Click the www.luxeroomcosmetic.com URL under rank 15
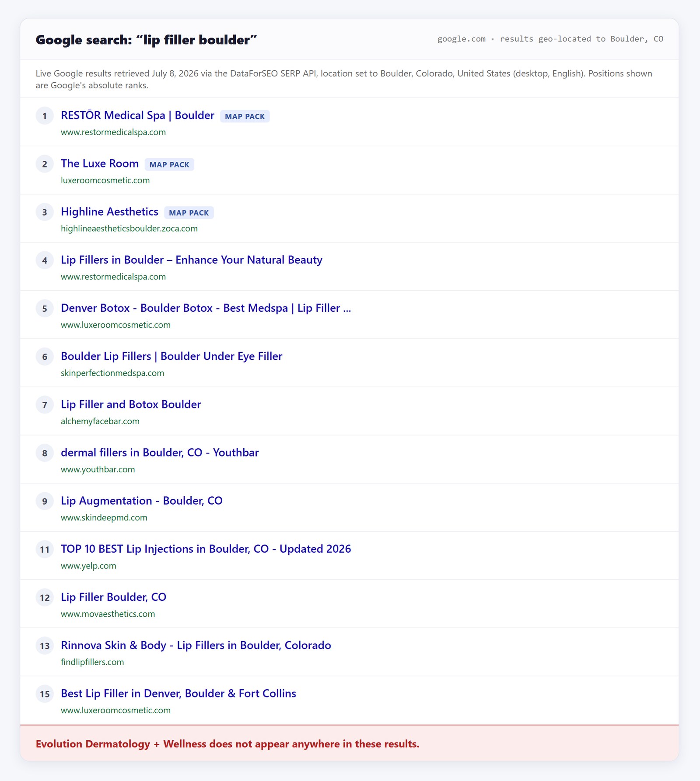The width and height of the screenshot is (700, 781). 115,710
